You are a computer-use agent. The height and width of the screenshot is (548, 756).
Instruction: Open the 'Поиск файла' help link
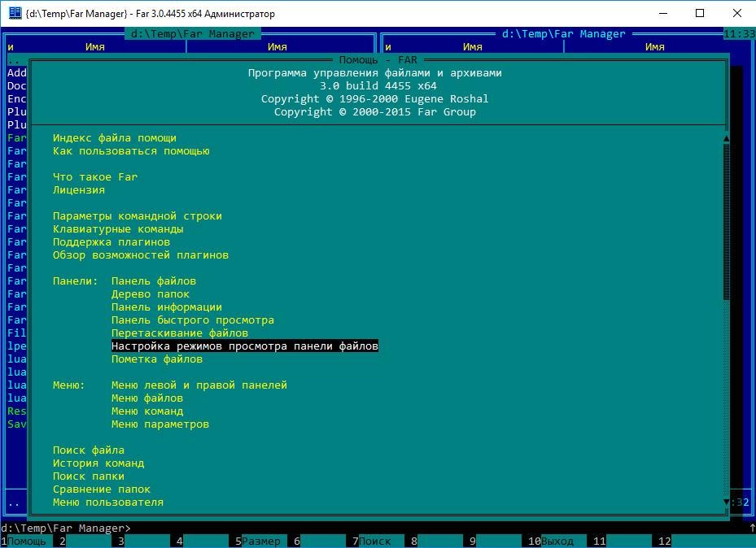coord(89,450)
